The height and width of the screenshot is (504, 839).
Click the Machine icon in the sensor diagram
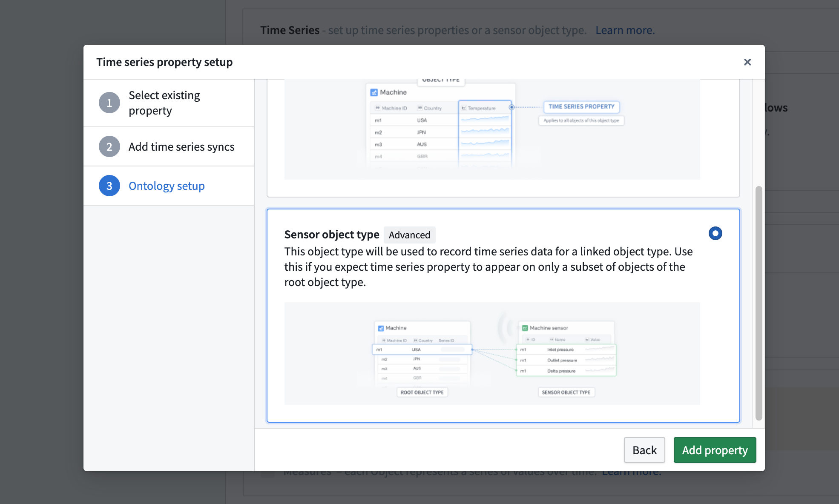[x=381, y=328]
